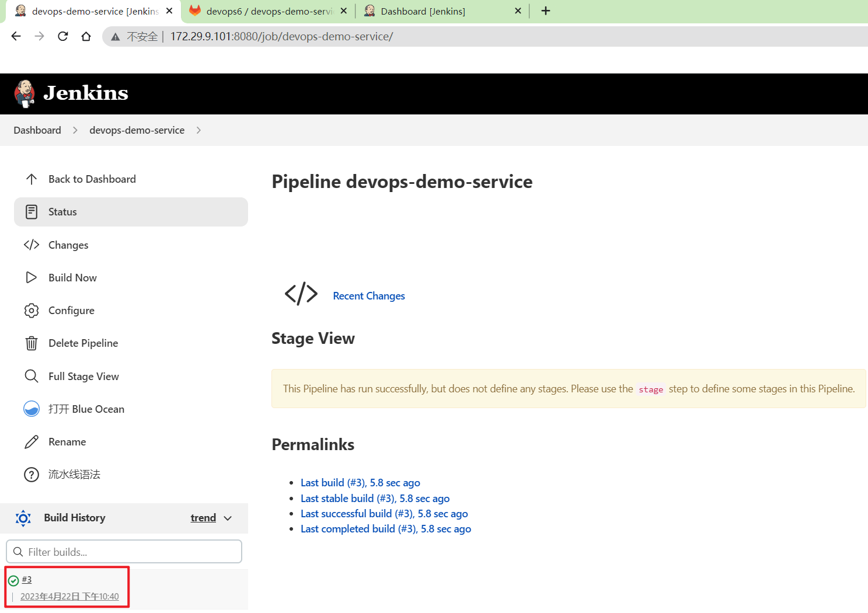The width and height of the screenshot is (868, 613).
Task: Click the Delete Pipeline trash icon
Action: [x=32, y=343]
